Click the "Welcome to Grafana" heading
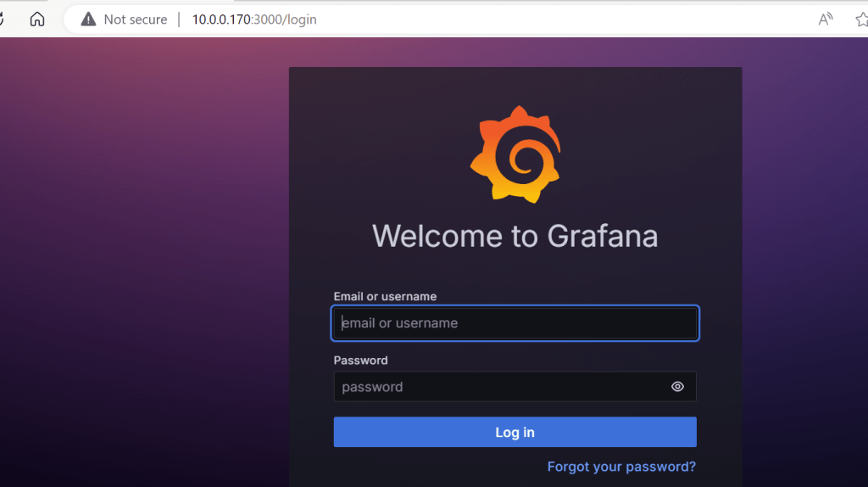Viewport: 868px width, 487px height. (x=515, y=235)
